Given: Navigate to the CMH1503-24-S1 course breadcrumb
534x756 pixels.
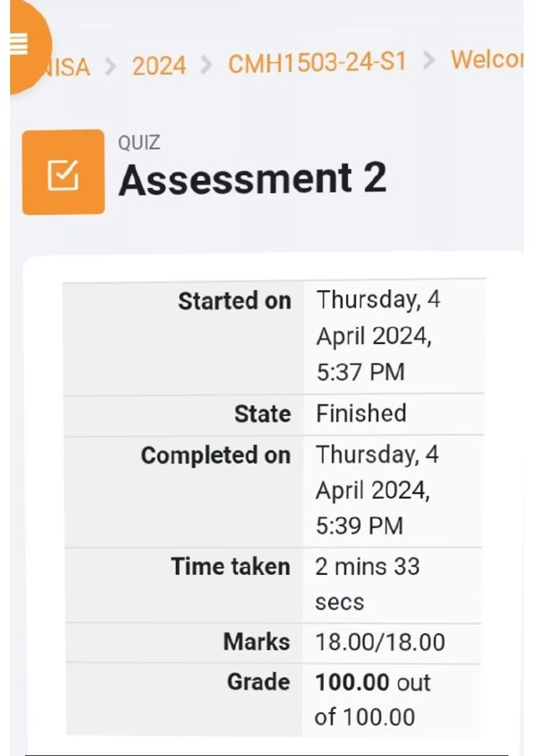Looking at the screenshot, I should click(317, 63).
